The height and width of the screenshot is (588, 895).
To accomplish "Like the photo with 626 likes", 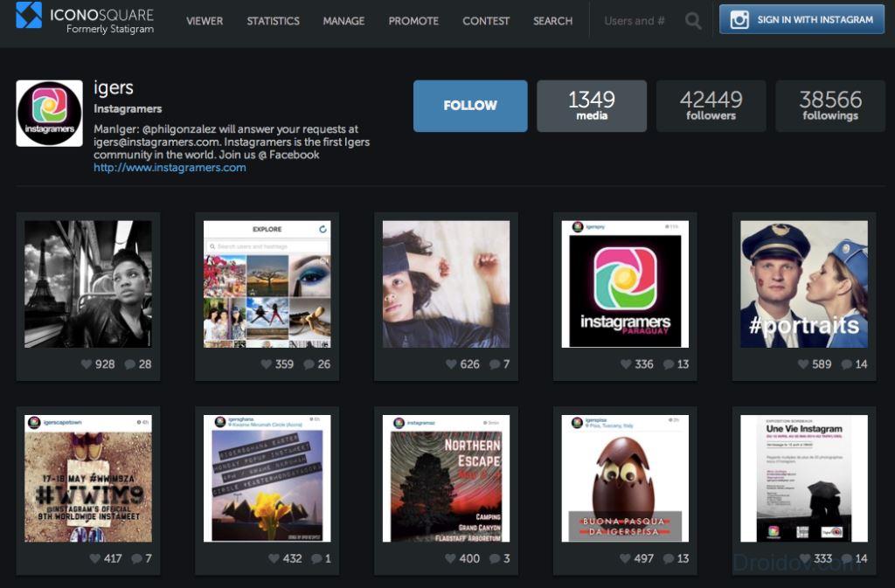I will click(451, 363).
